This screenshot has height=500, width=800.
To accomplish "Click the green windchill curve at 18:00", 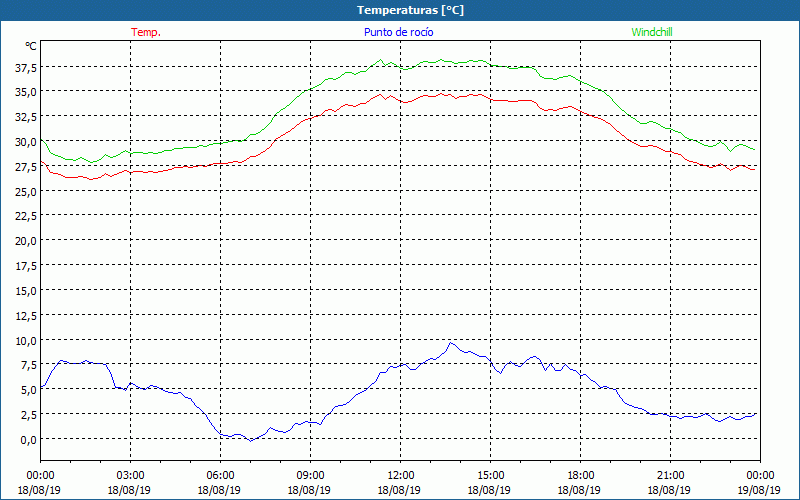I will (x=580, y=81).
